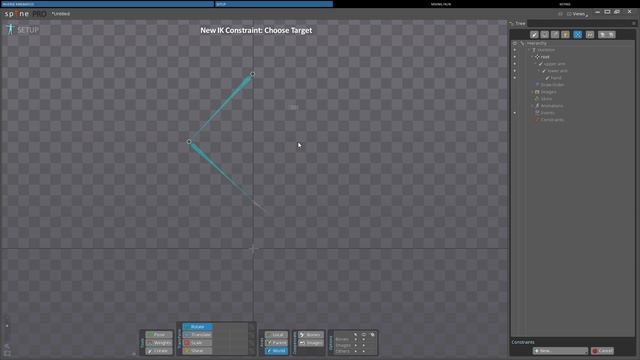Activate the Shear transform tool

coord(198,351)
